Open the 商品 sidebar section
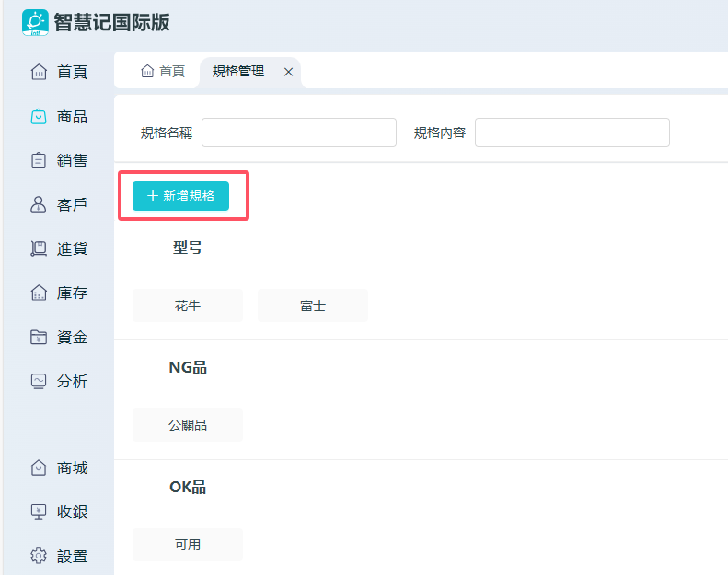 pyautogui.click(x=59, y=116)
